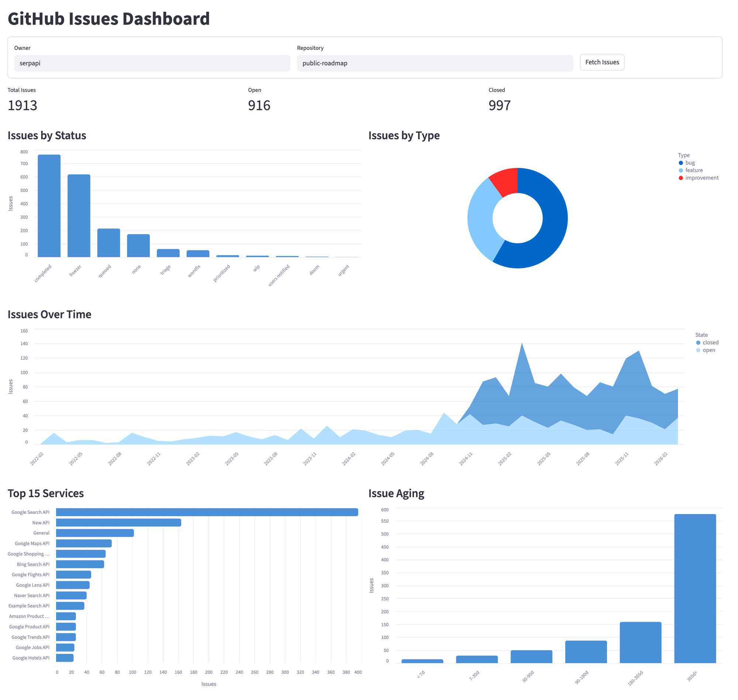The width and height of the screenshot is (738, 700).
Task: Click the 180-365d aging bar
Action: click(x=640, y=642)
